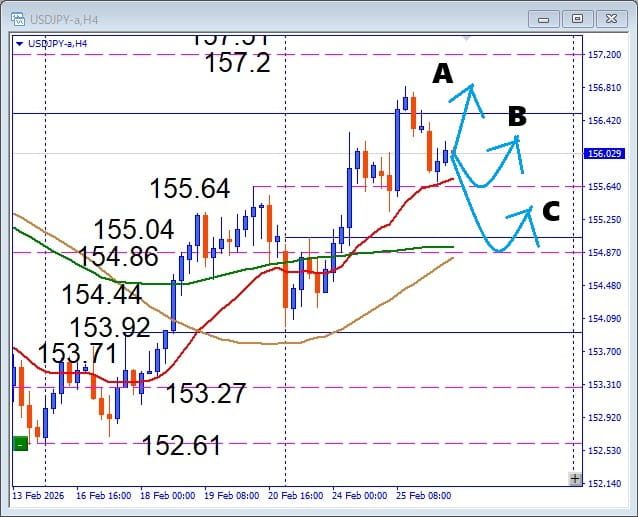Click the green minus marker on the chart
This screenshot has width=638, height=517.
pos(20,444)
